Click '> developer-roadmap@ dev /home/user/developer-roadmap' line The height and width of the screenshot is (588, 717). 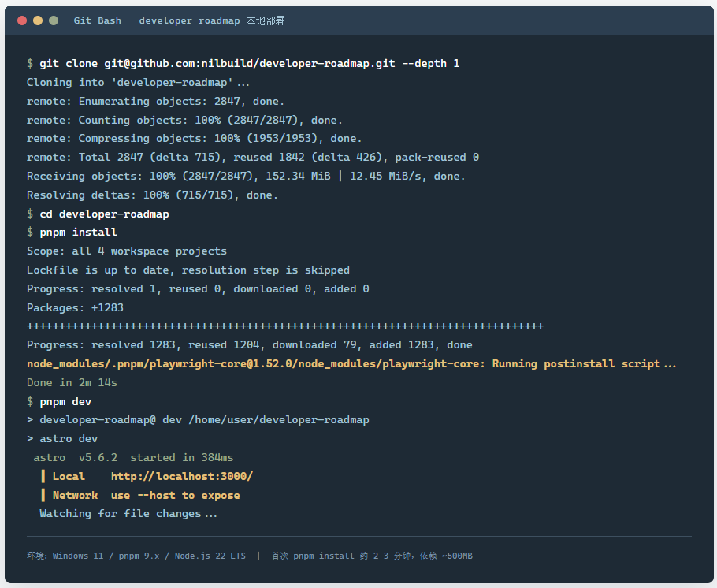point(198,420)
